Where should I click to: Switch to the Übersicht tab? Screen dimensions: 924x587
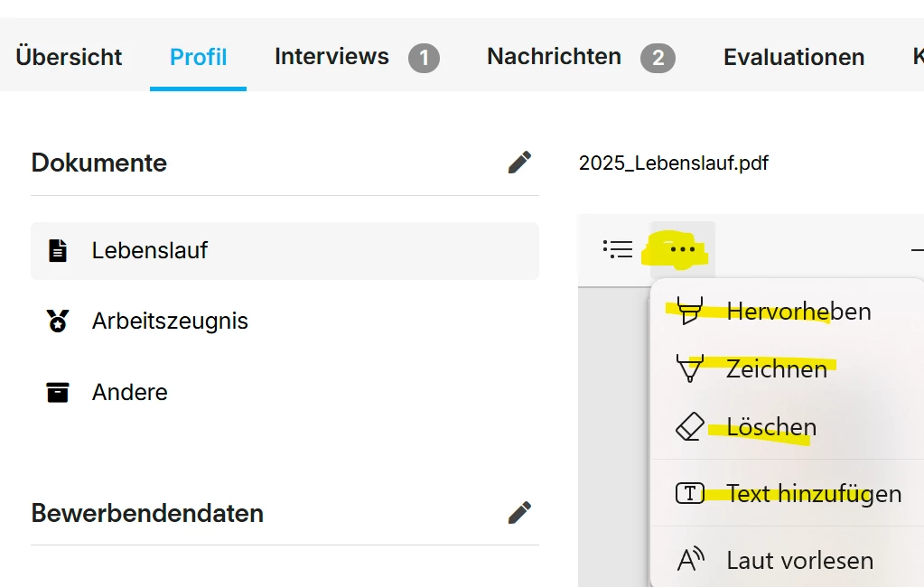(69, 57)
